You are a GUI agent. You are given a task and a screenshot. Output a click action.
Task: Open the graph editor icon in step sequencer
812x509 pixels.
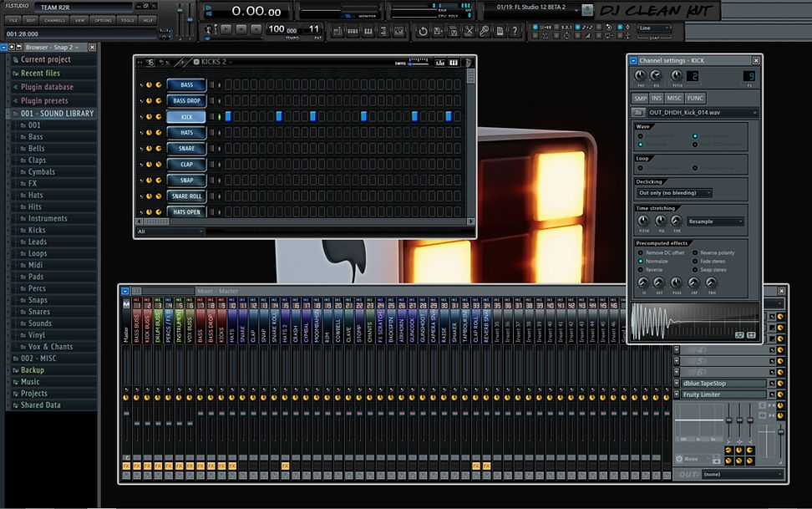[x=439, y=62]
